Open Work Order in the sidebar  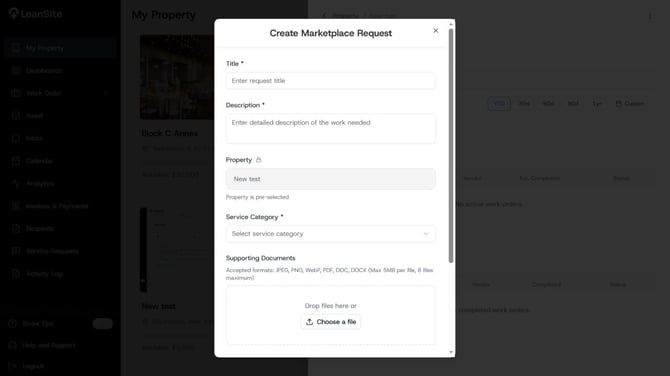(44, 93)
